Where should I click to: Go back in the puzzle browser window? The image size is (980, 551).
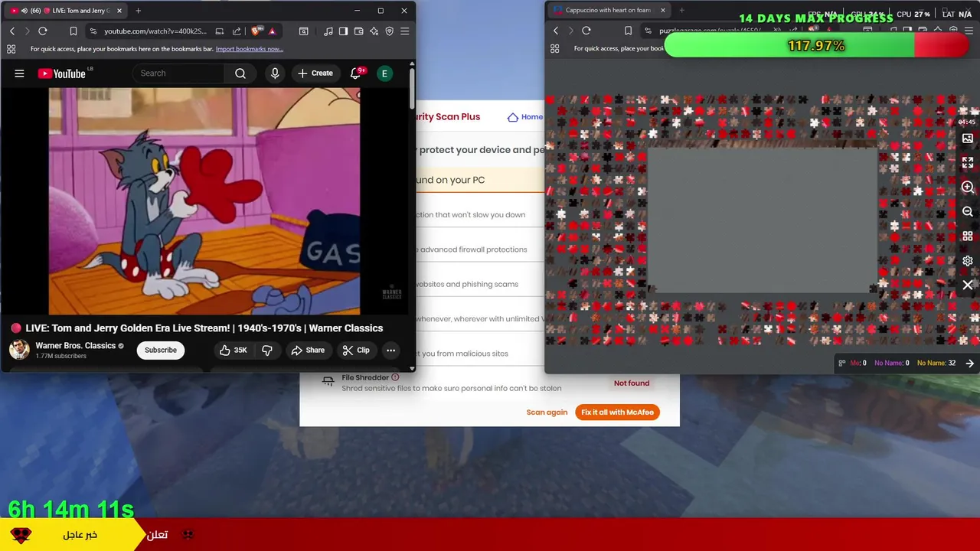(556, 31)
